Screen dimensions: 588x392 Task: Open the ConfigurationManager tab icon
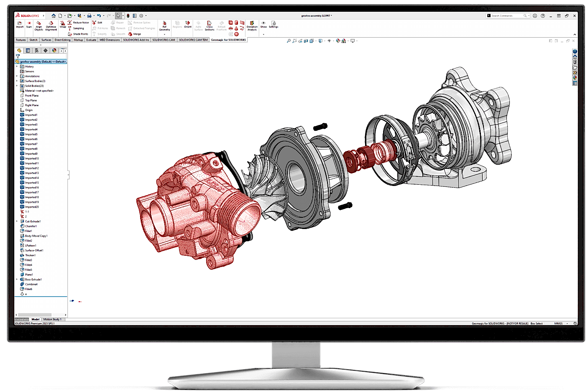coord(37,51)
